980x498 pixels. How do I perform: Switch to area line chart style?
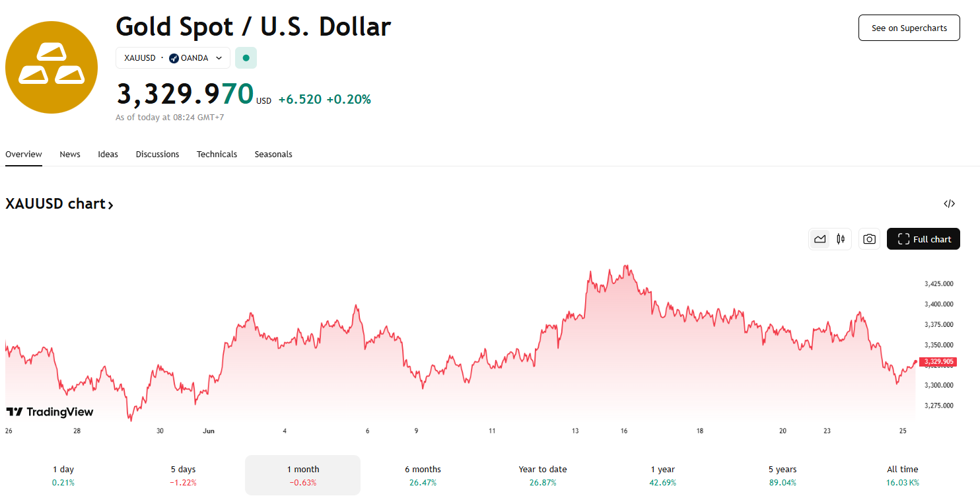click(x=820, y=239)
